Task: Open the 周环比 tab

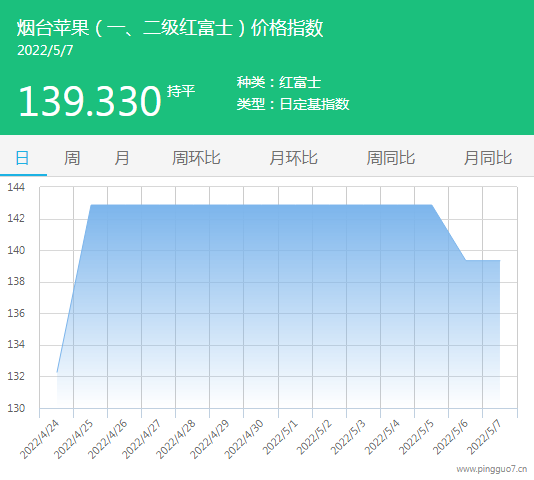Action: [x=196, y=158]
